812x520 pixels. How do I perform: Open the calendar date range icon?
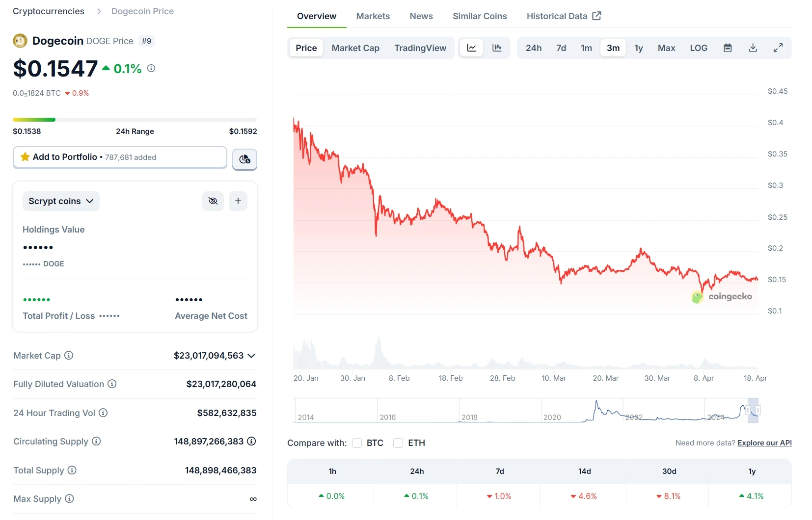click(x=728, y=48)
